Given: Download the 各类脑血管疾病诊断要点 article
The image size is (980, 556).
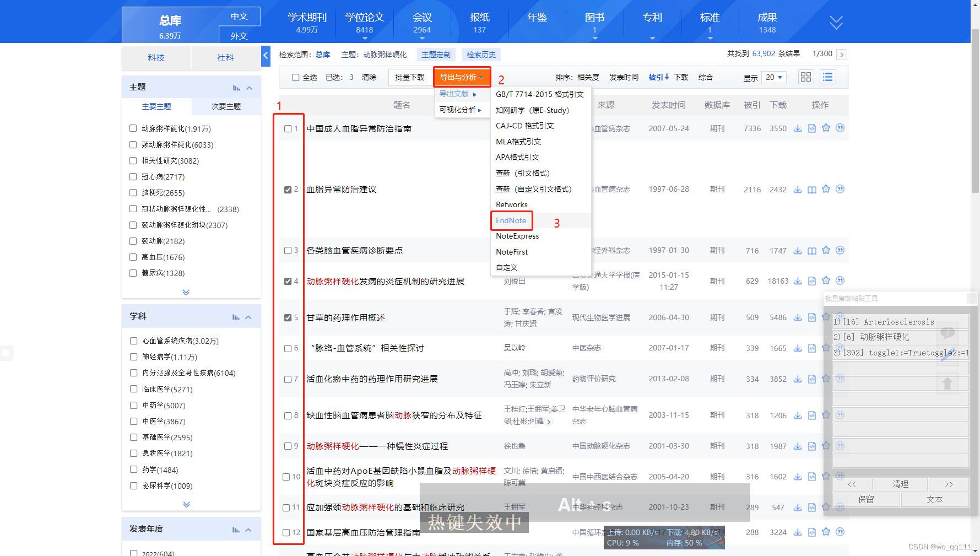Looking at the screenshot, I should pyautogui.click(x=798, y=251).
